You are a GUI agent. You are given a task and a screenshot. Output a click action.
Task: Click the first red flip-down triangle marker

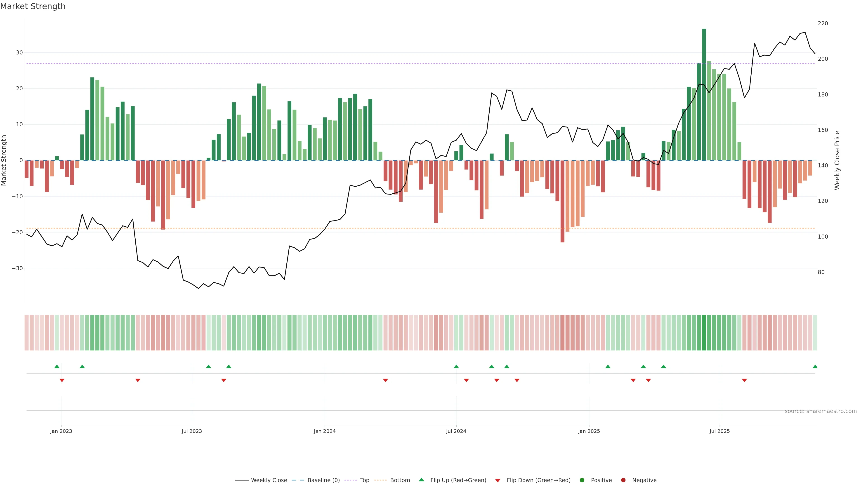coord(62,380)
